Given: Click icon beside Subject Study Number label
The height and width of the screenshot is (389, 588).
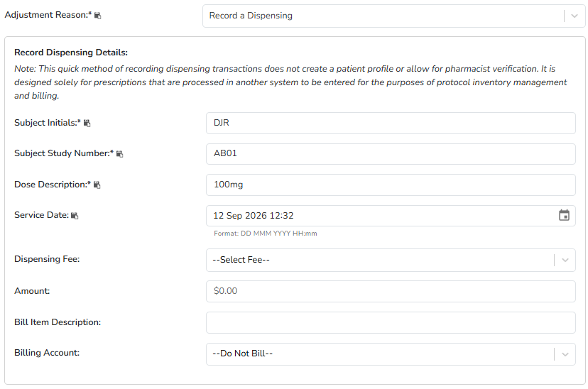Looking at the screenshot, I should tap(119, 153).
